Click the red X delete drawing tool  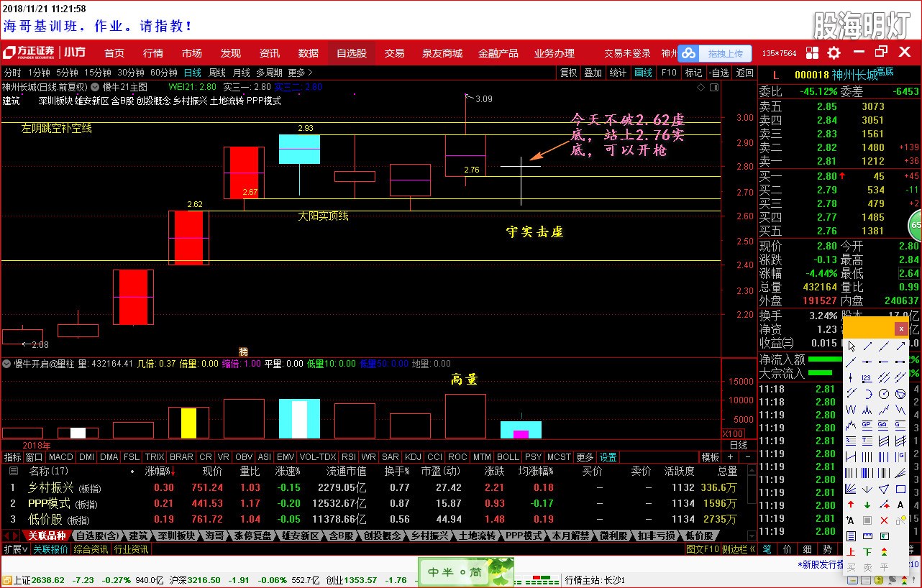pyautogui.click(x=884, y=520)
